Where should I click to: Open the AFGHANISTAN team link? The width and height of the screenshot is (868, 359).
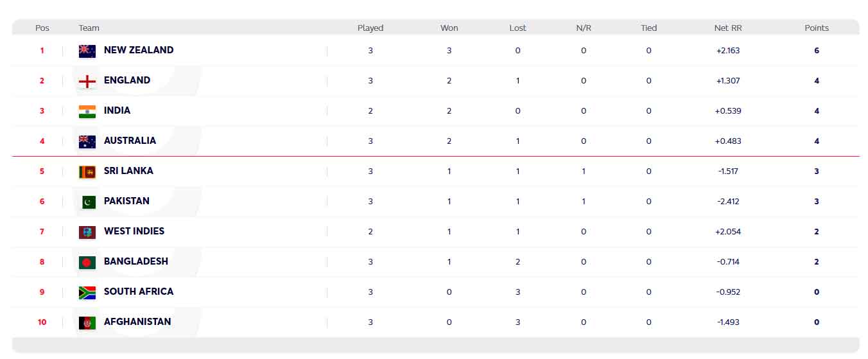[137, 322]
